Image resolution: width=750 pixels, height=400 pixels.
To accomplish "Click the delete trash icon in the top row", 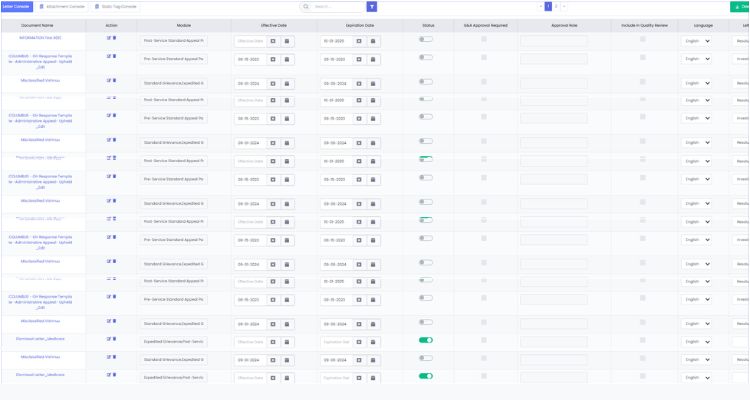I will point(114,38).
